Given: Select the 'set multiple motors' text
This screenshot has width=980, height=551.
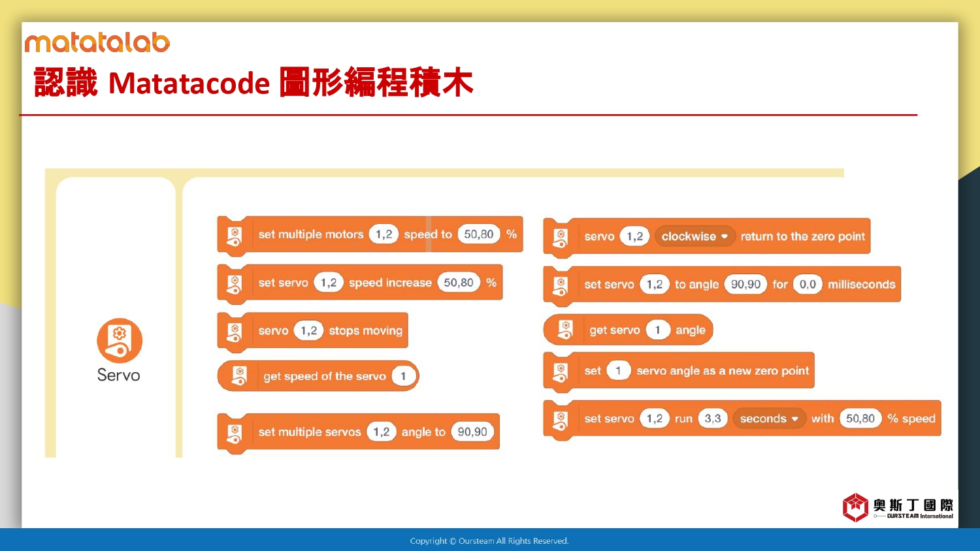Looking at the screenshot, I should (311, 234).
